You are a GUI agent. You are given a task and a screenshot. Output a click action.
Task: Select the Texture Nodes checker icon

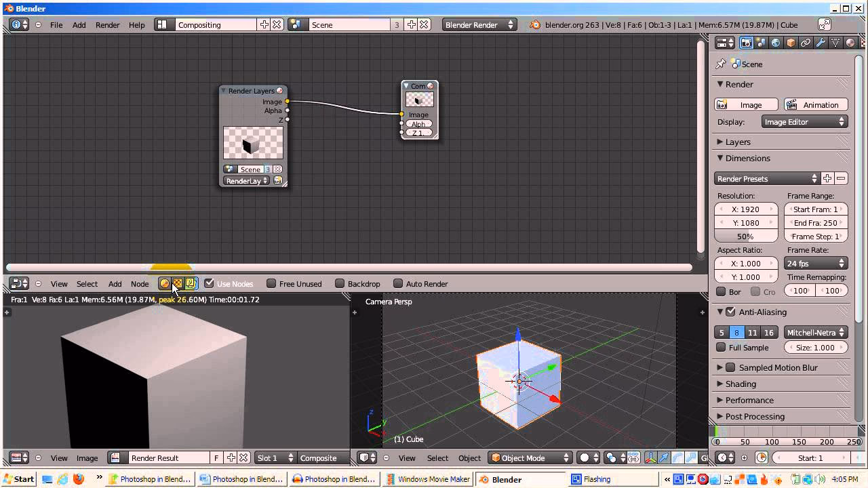tap(177, 283)
